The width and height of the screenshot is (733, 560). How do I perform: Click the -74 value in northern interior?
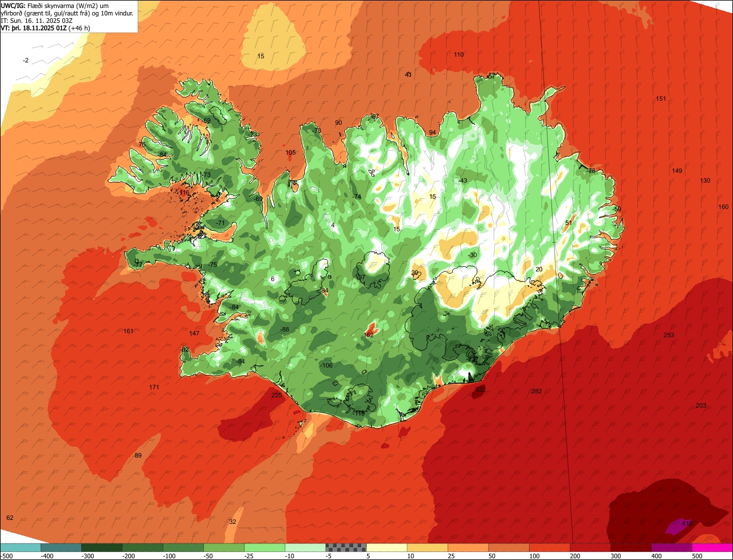357,197
